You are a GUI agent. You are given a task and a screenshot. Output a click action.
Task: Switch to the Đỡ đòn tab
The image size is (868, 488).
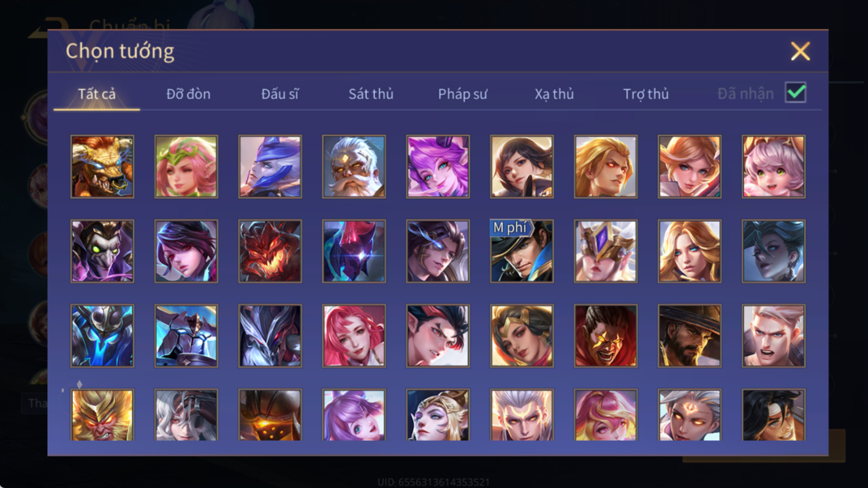(188, 94)
